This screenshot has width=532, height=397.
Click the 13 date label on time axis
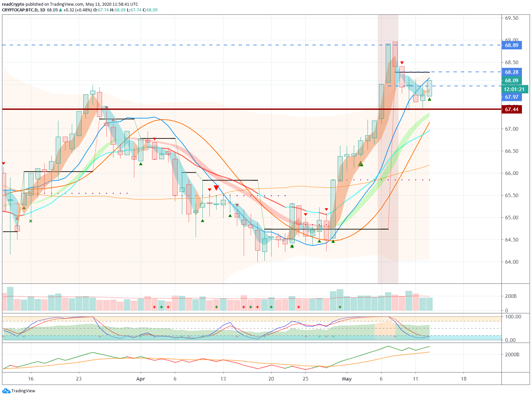point(223,379)
